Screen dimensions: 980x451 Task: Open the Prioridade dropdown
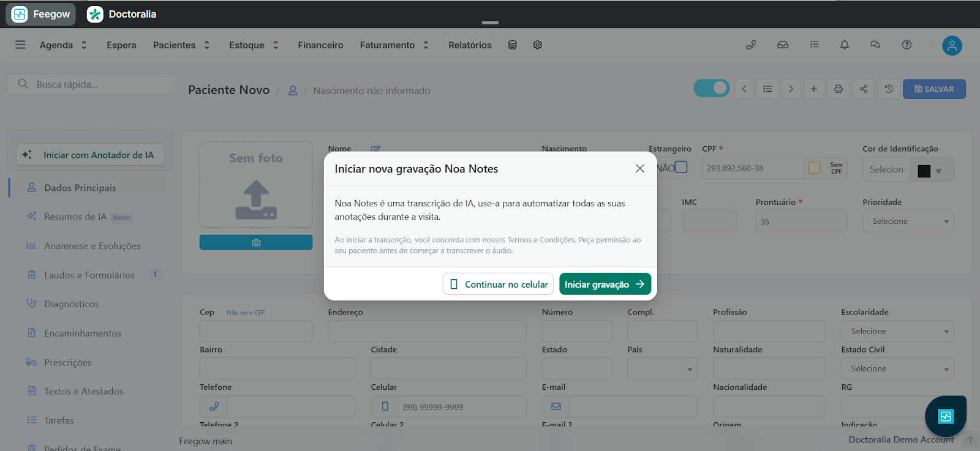908,222
